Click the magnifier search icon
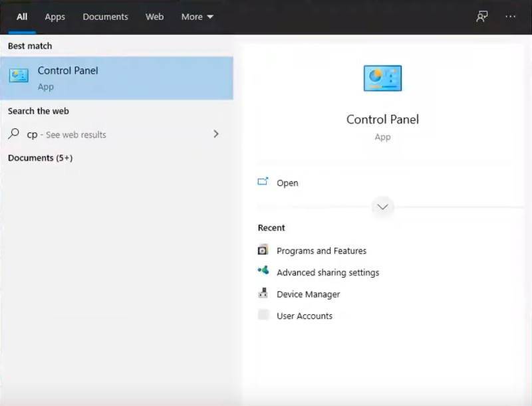This screenshot has width=532, height=406. (x=13, y=134)
